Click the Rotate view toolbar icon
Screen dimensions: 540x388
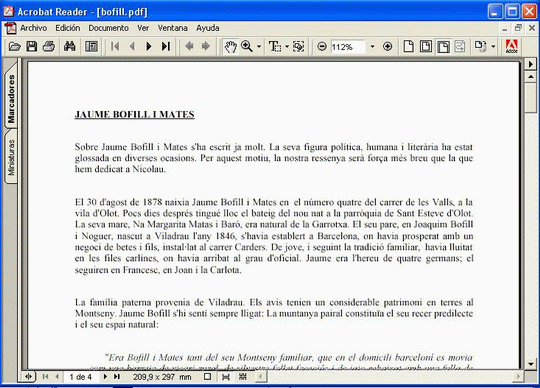click(480, 46)
